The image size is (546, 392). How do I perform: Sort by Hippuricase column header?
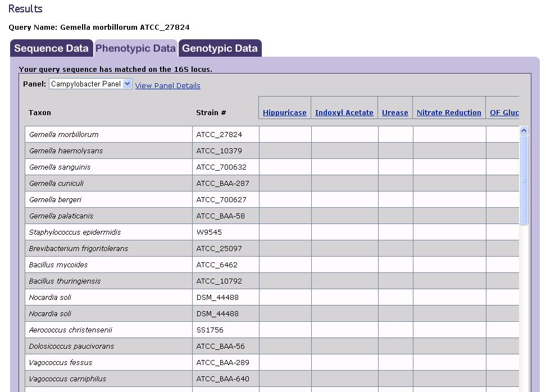pos(284,112)
